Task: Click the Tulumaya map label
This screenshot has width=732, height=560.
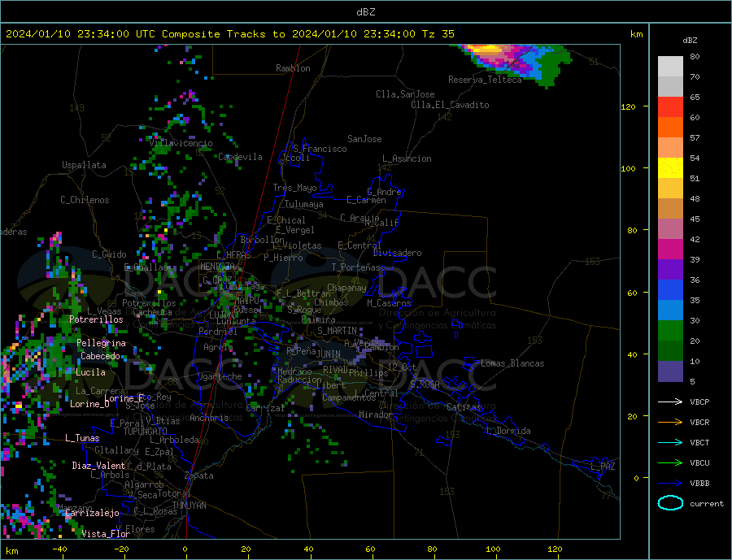Action: [x=304, y=204]
